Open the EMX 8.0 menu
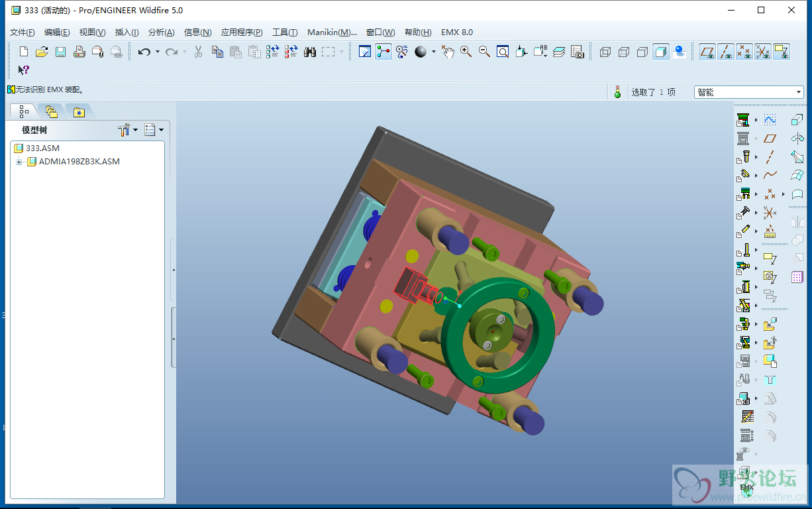 457,32
